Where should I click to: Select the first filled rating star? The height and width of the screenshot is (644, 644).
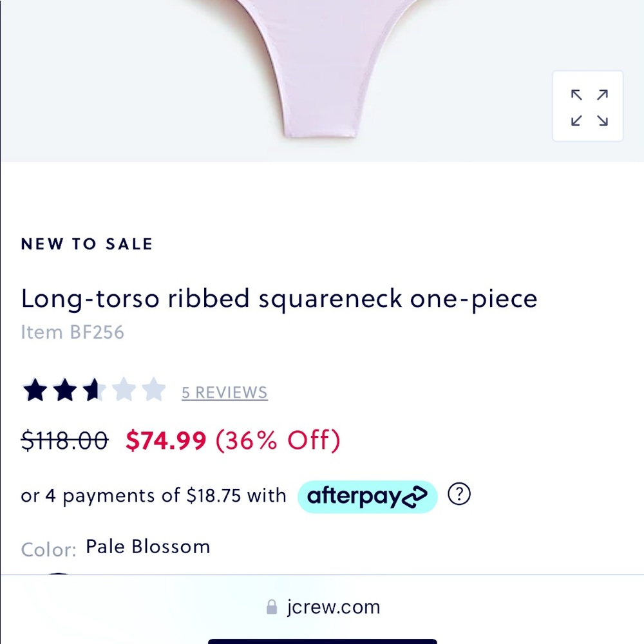pyautogui.click(x=35, y=390)
